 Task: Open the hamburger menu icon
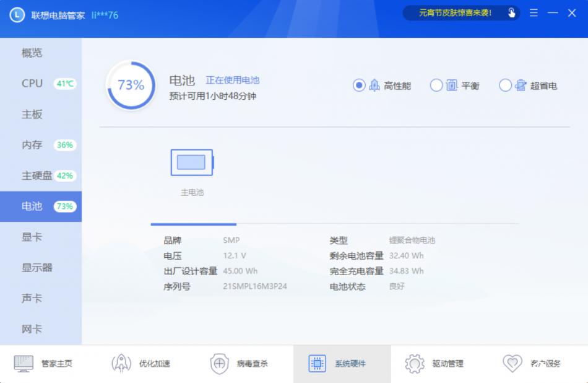(x=533, y=12)
